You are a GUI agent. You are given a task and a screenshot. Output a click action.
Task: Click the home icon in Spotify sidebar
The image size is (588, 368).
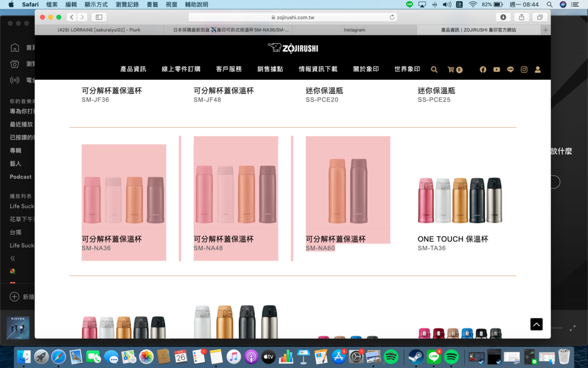[14, 47]
